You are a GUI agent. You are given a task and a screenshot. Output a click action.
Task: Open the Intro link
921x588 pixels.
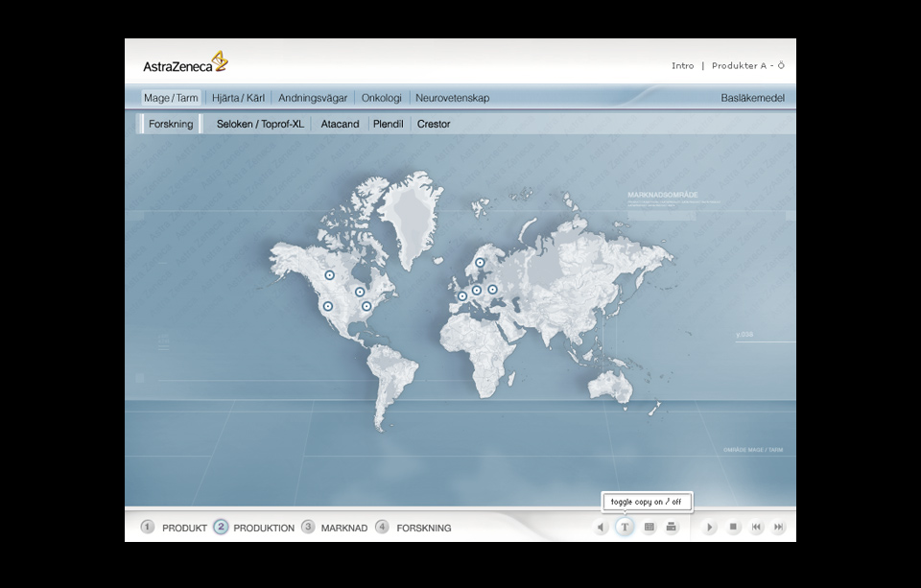click(682, 66)
